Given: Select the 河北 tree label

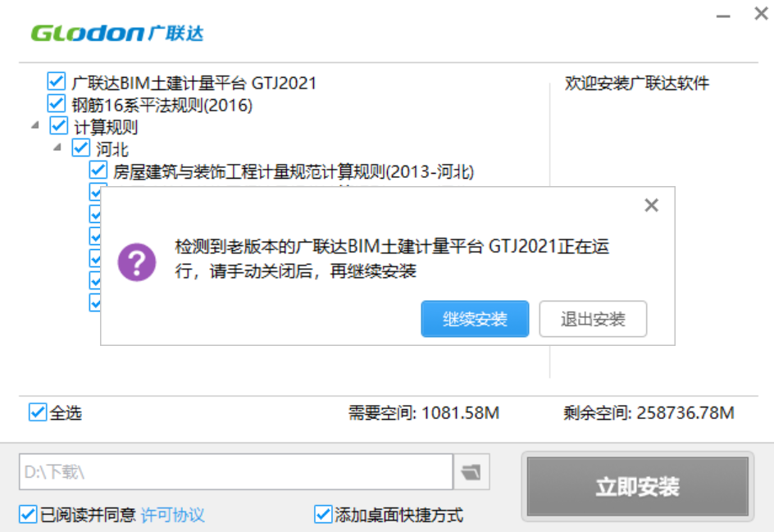Looking at the screenshot, I should pyautogui.click(x=112, y=149).
